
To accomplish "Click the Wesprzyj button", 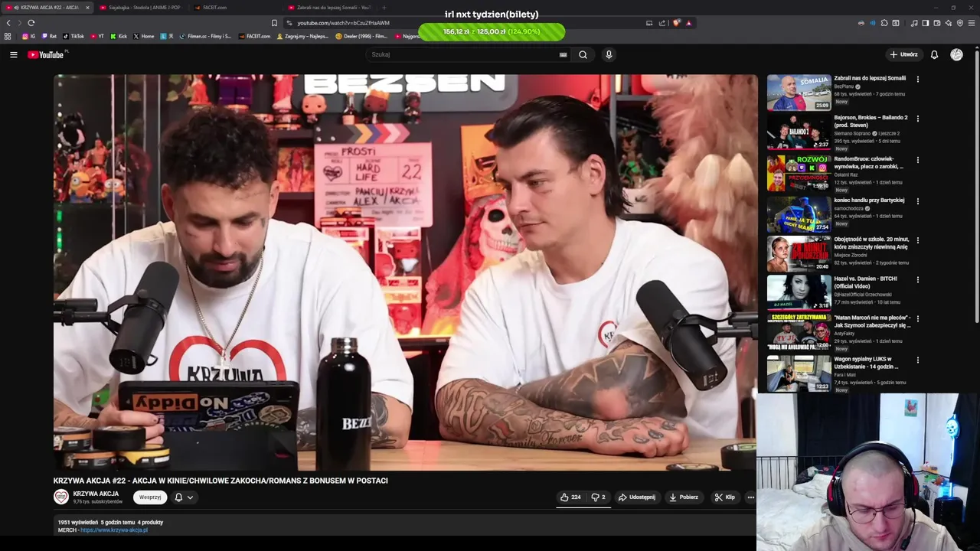I will [x=150, y=497].
